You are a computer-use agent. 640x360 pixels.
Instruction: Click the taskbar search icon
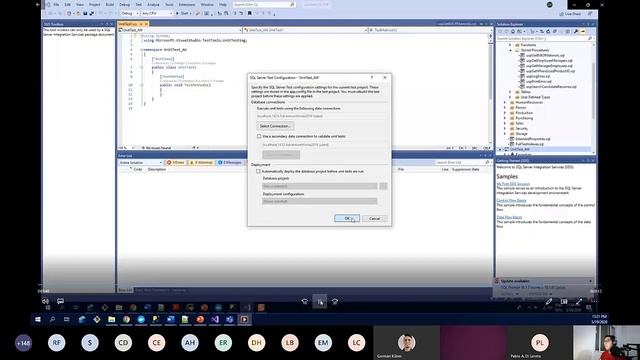pos(52,319)
